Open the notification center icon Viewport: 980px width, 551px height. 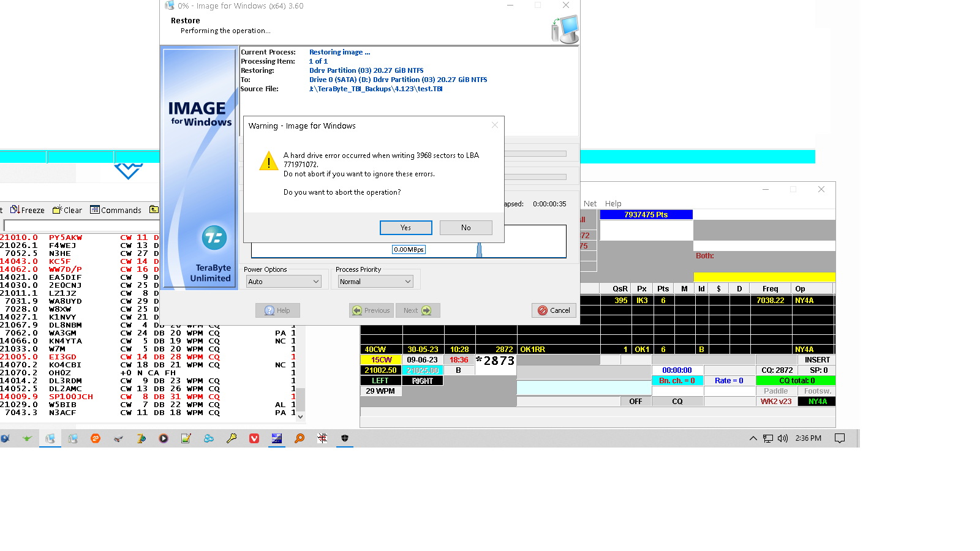840,438
